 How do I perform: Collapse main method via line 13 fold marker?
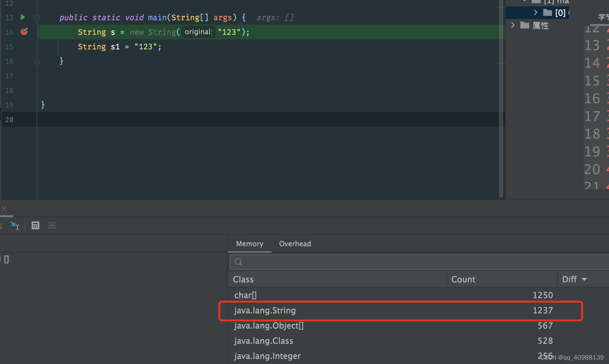point(37,18)
